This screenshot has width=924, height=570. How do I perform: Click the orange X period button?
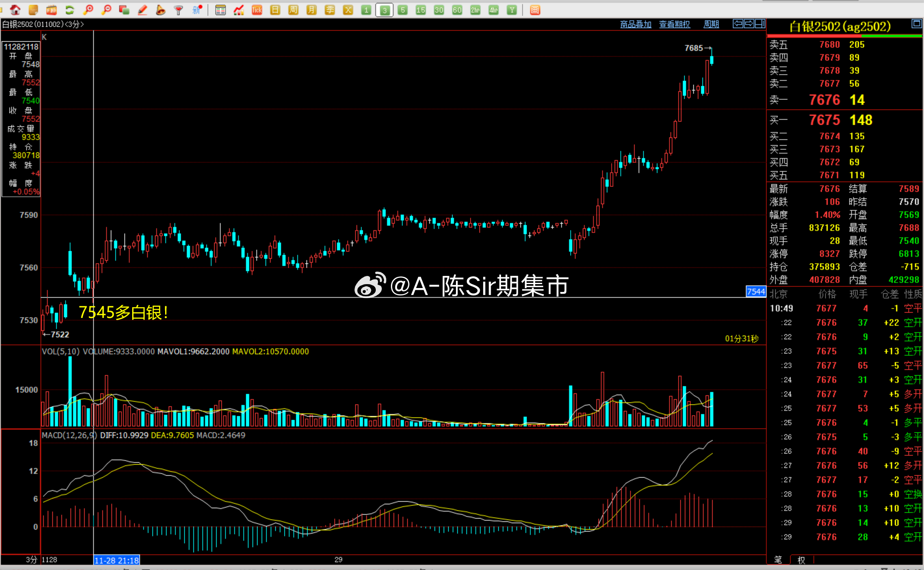click(x=348, y=10)
